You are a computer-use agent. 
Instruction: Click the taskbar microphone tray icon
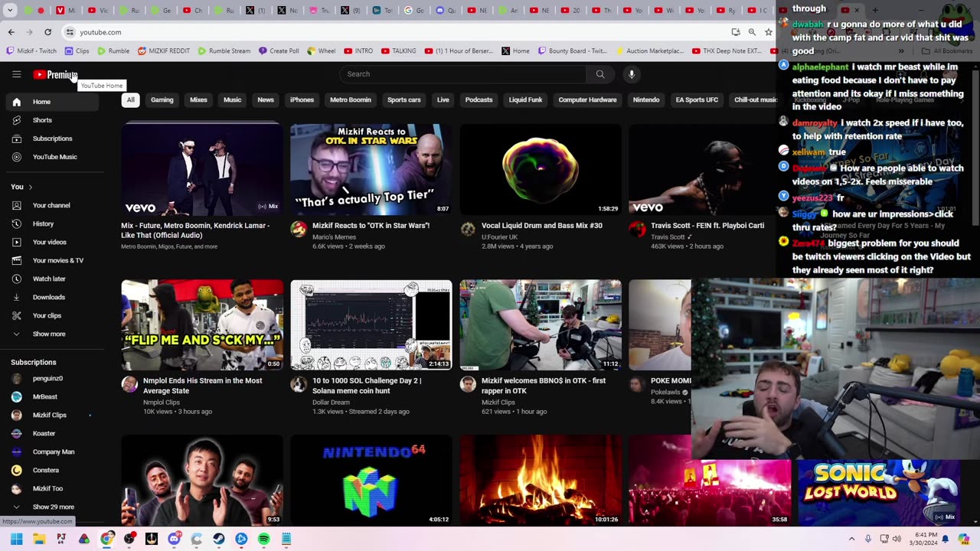click(868, 539)
